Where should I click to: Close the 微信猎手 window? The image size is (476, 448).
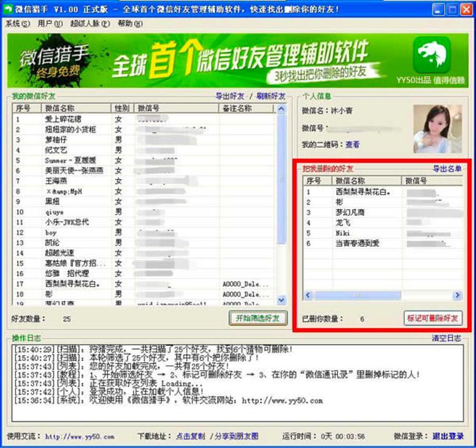point(466,10)
